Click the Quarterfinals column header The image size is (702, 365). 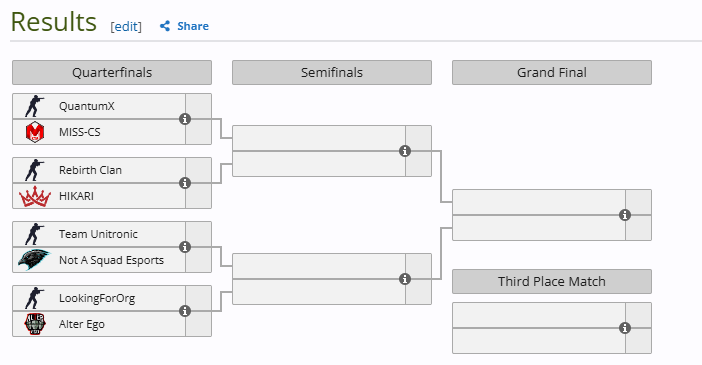click(x=112, y=73)
